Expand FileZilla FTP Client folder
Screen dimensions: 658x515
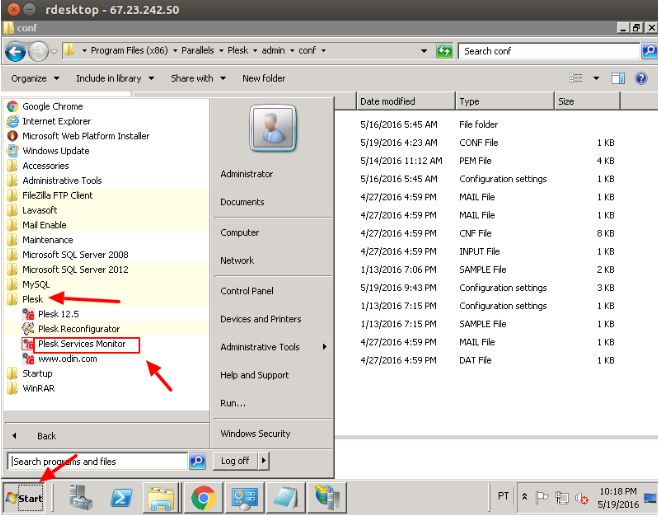(50, 195)
